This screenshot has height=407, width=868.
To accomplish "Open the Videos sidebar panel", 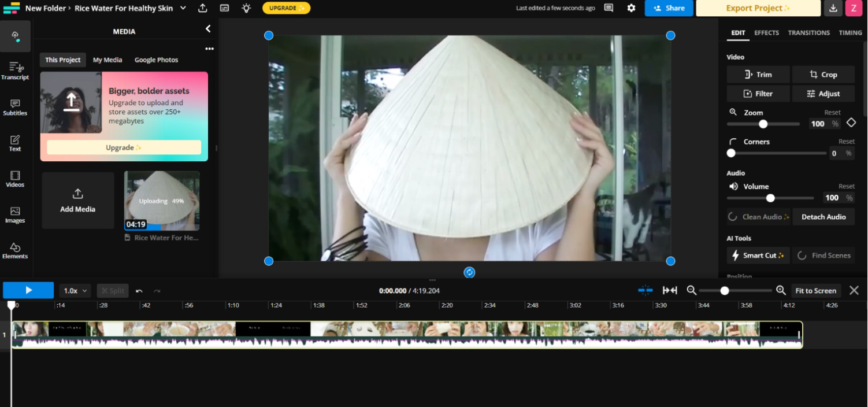I will point(15,179).
